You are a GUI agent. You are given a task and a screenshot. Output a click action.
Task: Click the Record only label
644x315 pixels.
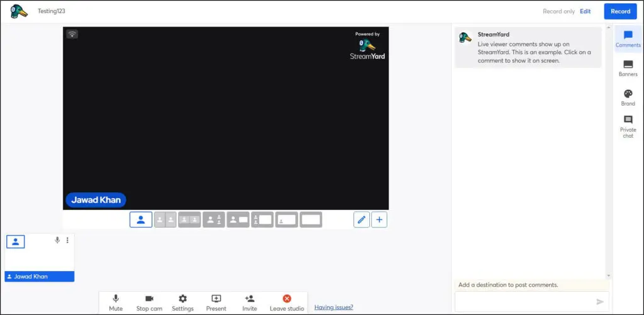tap(558, 11)
